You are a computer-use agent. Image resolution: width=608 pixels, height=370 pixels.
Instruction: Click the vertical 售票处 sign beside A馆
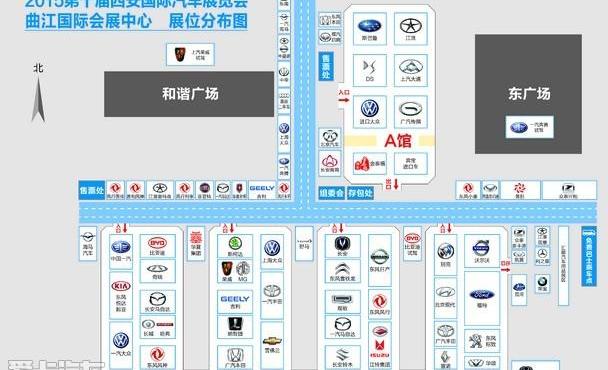[326, 66]
